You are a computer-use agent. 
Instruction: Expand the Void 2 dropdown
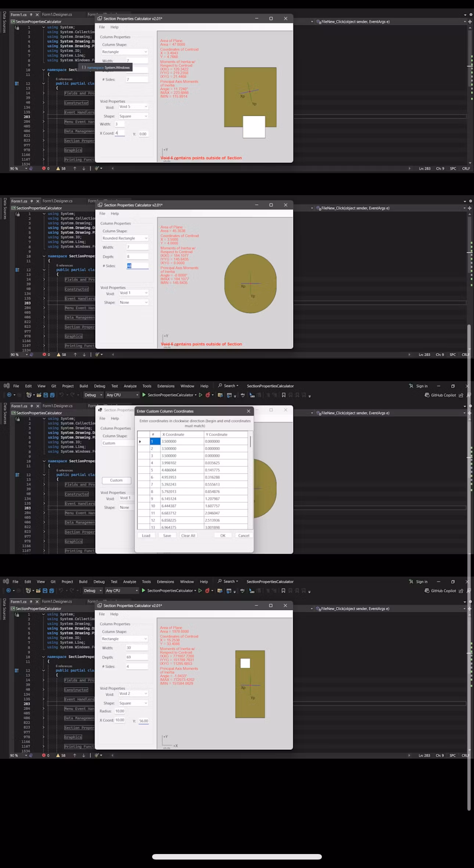click(133, 693)
